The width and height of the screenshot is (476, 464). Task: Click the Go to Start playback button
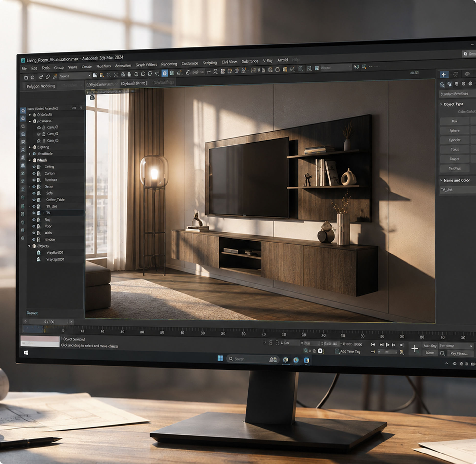373,344
